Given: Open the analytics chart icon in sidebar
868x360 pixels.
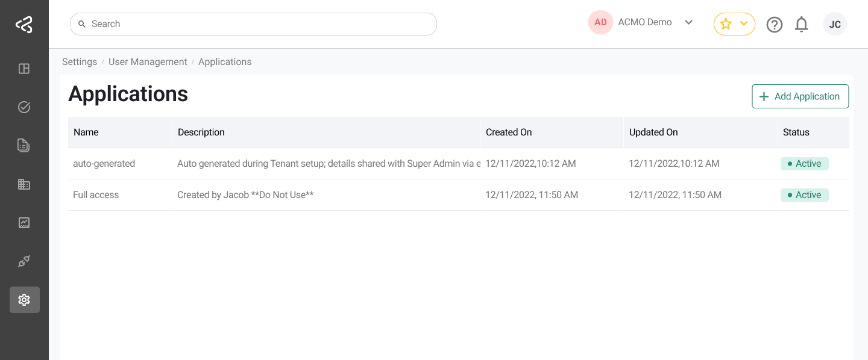Looking at the screenshot, I should click(x=24, y=222).
